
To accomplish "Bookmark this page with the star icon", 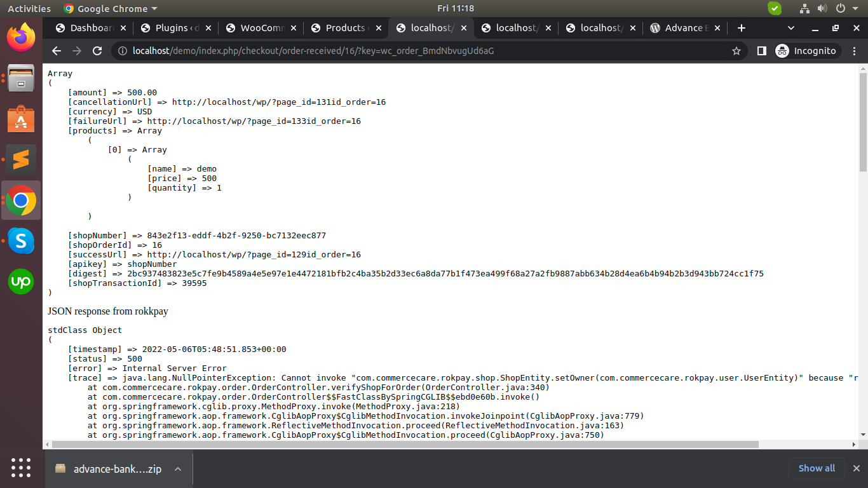I will point(736,51).
